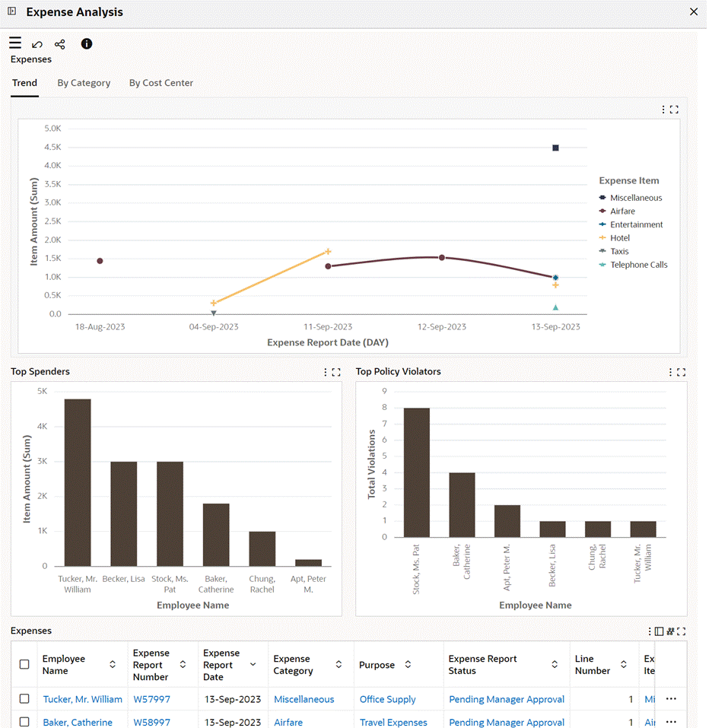
Task: Select Apt, Peter M. bar in Policy Violators
Action: (x=507, y=521)
